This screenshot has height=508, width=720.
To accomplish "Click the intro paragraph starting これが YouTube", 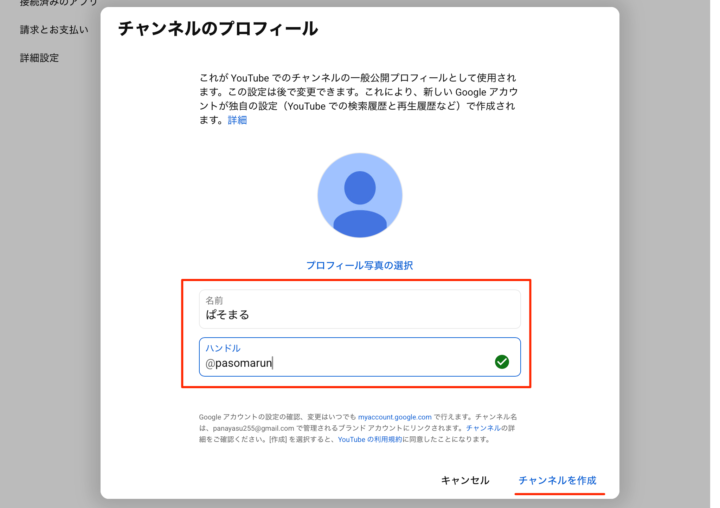I will pos(359,98).
